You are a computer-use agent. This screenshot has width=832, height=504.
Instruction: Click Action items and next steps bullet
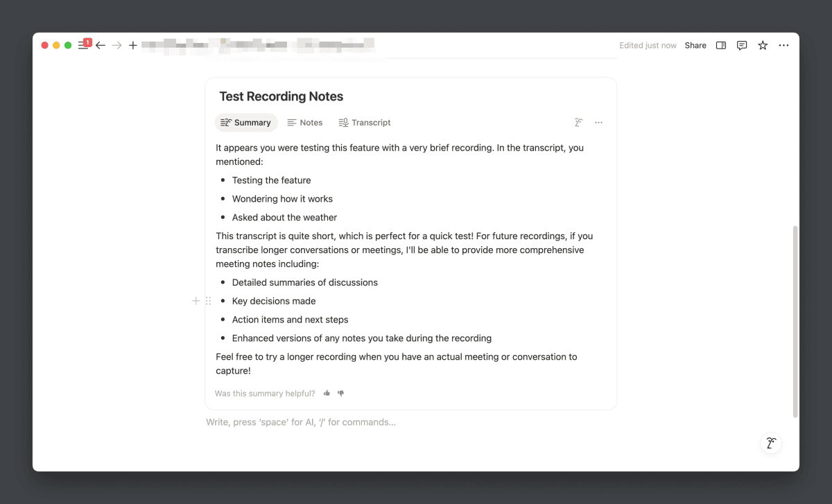(291, 320)
